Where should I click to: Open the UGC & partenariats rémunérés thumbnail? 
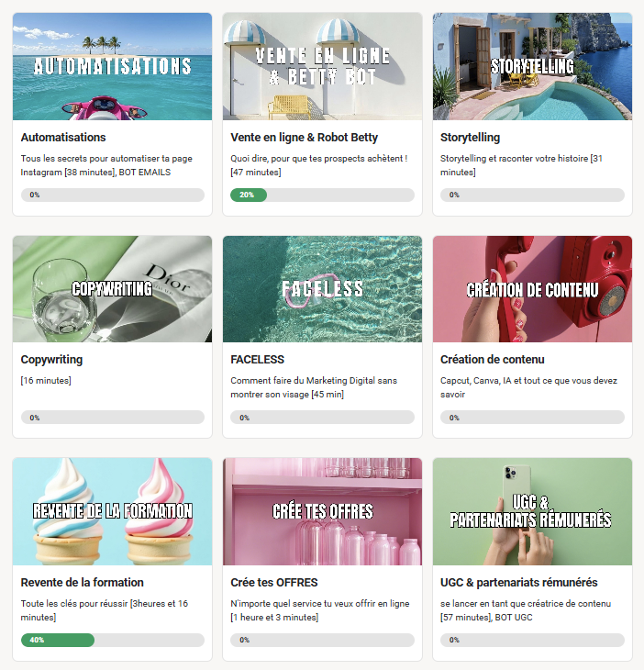pos(532,511)
